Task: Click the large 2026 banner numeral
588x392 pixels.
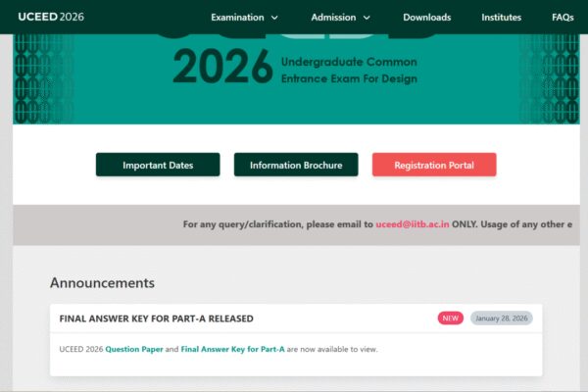Action: [x=222, y=67]
